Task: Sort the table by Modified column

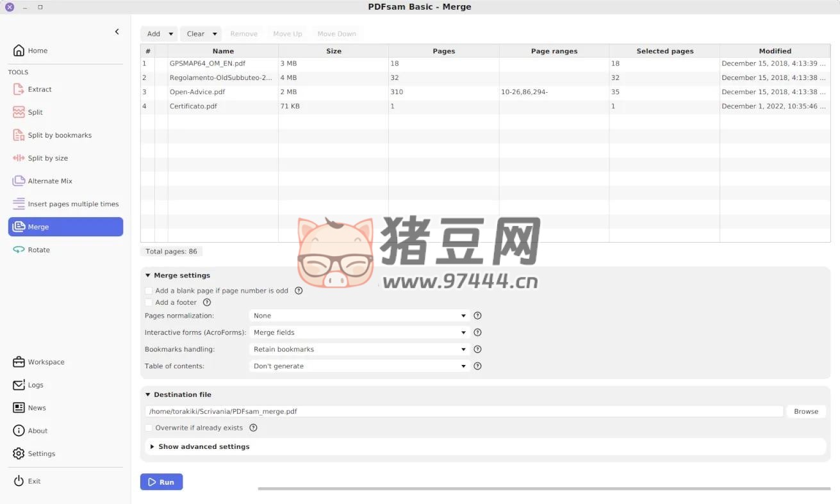Action: (775, 51)
